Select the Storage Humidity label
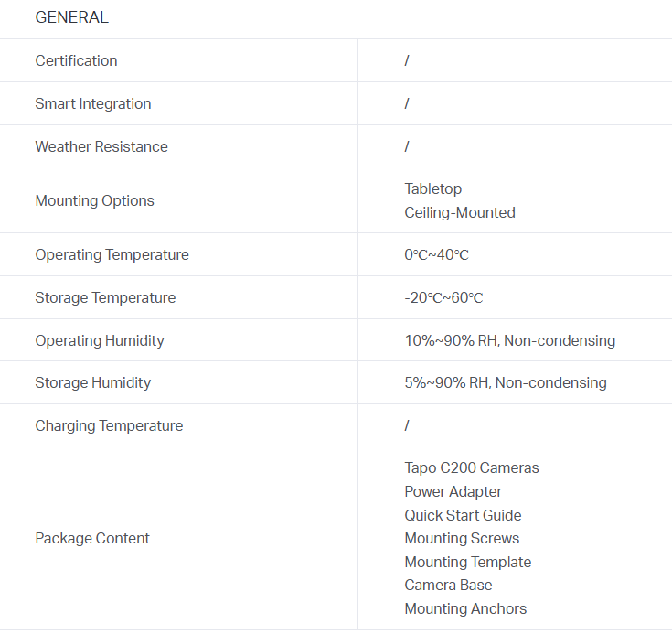This screenshot has width=672, height=634. [x=93, y=382]
